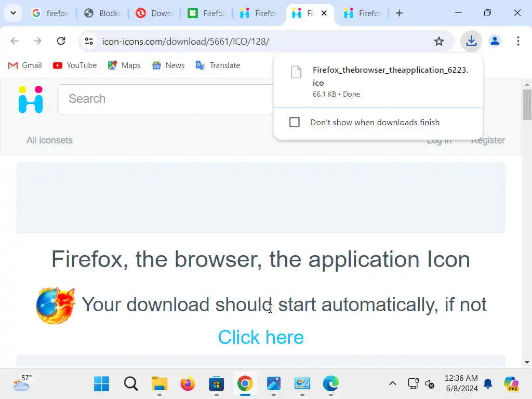Go back to the previous page
This screenshot has width=532, height=399.
[14, 41]
